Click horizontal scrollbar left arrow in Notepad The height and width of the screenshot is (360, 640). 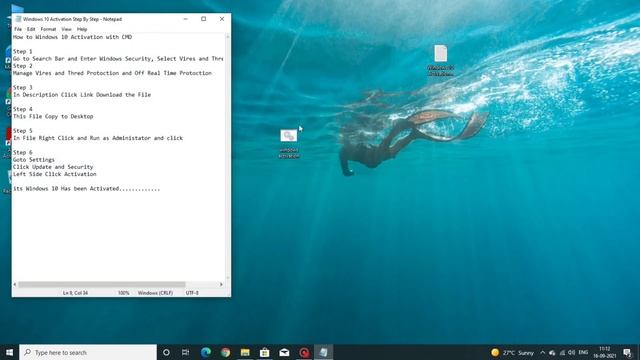(15, 284)
